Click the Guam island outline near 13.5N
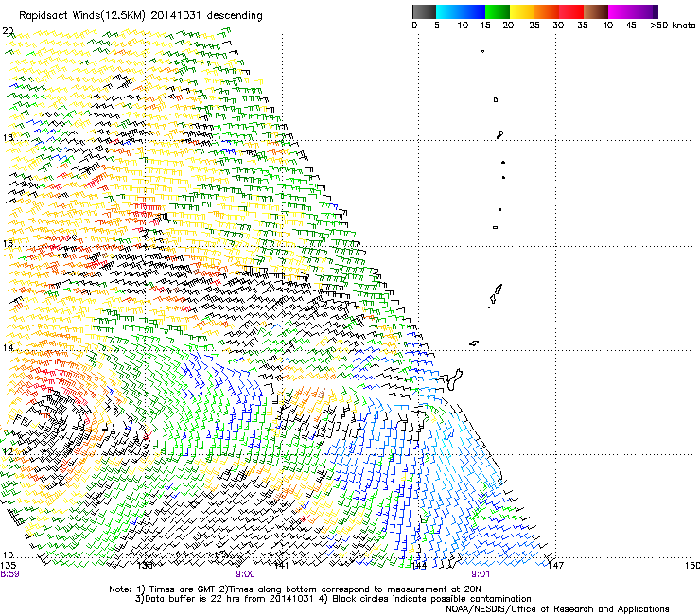Screen dimensions: 700x615 pos(455,379)
